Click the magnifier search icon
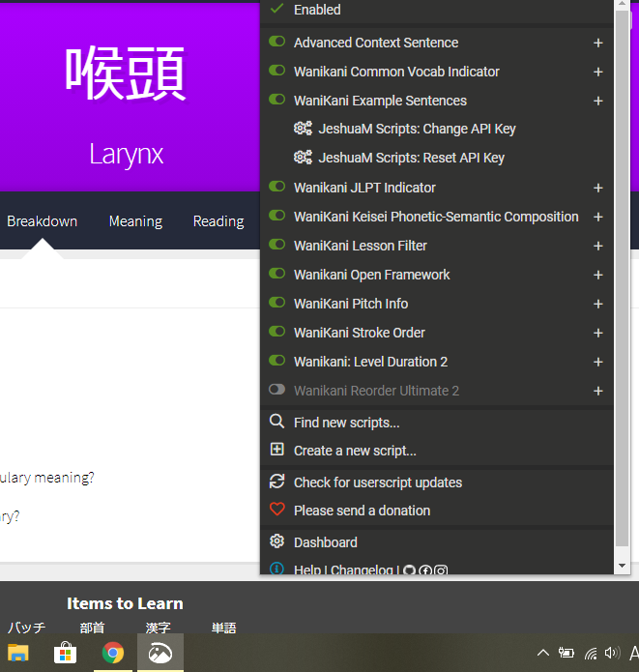Image resolution: width=639 pixels, height=672 pixels. click(x=276, y=422)
